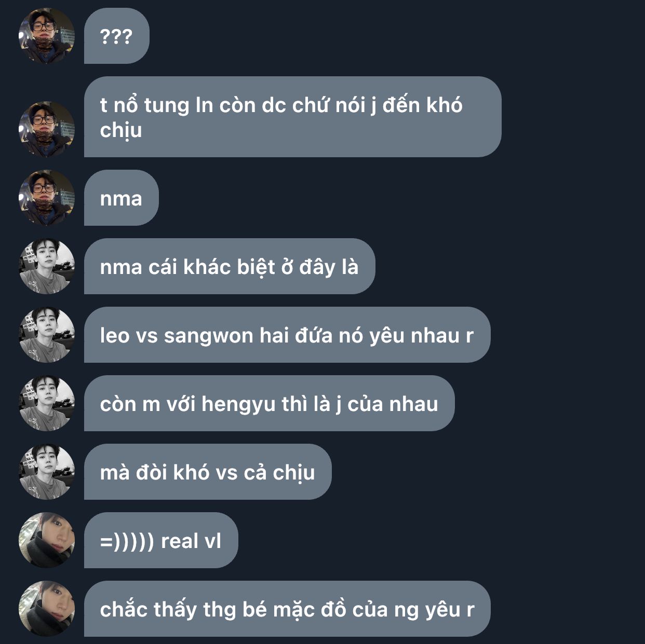This screenshot has height=644, width=645.
Task: Click avatar beside 'còn m với hengyu' message
Action: pyautogui.click(x=47, y=403)
